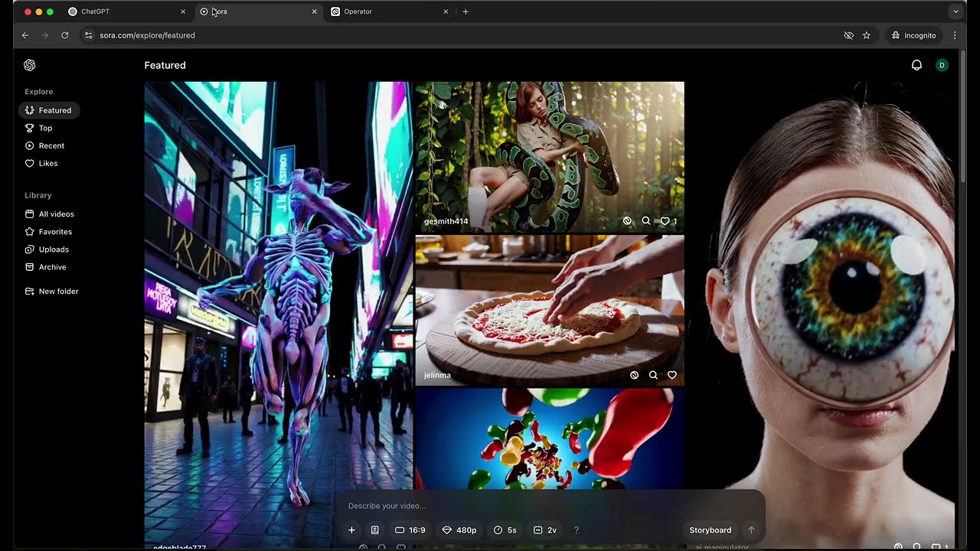
Task: Click the magnifier icon on snake video
Action: pyautogui.click(x=646, y=220)
